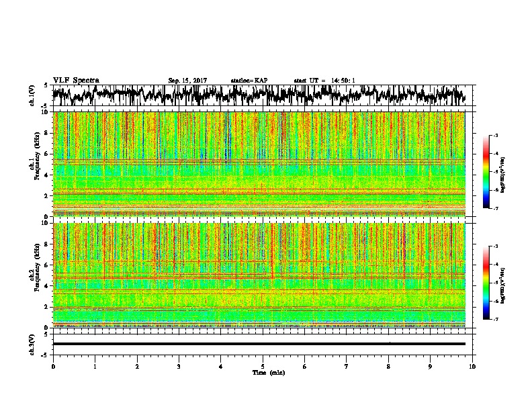Click time axis tick label '4'

click(x=221, y=367)
